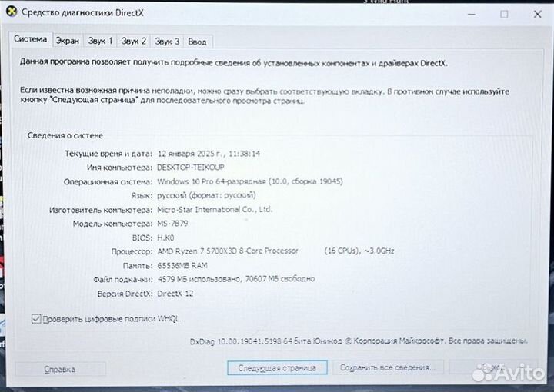
Task: Click the DirectX diagnostic title bar icon
Action: [x=11, y=13]
